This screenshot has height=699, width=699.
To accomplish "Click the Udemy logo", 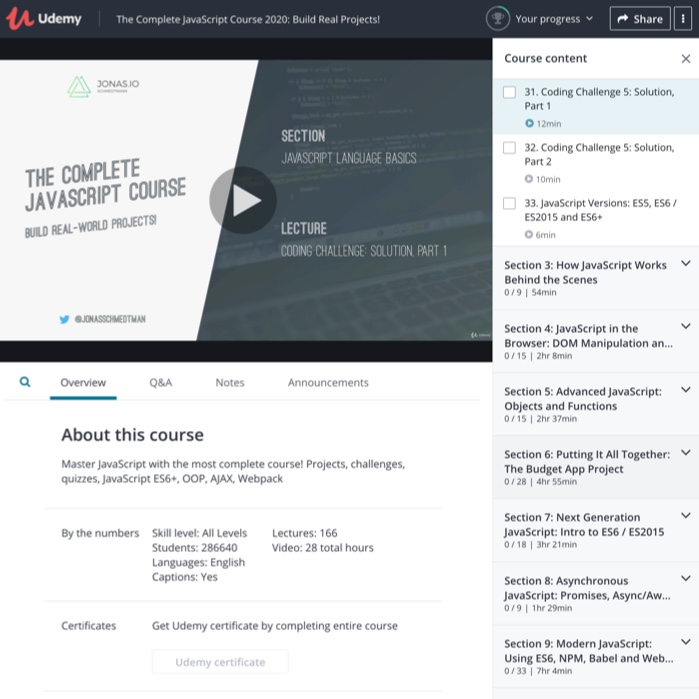I will (x=43, y=19).
